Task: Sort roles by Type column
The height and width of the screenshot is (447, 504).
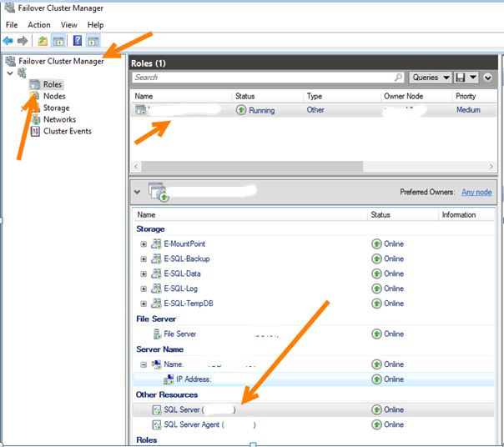Action: pyautogui.click(x=315, y=96)
